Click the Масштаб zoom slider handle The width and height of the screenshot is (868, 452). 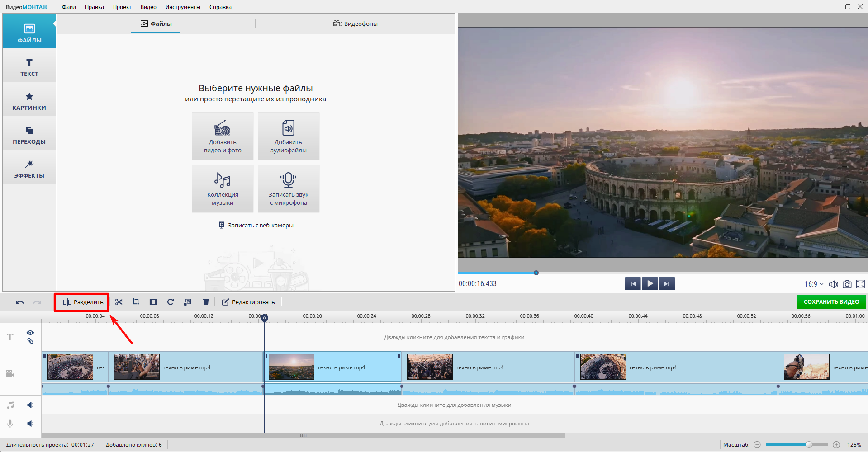pyautogui.click(x=809, y=445)
